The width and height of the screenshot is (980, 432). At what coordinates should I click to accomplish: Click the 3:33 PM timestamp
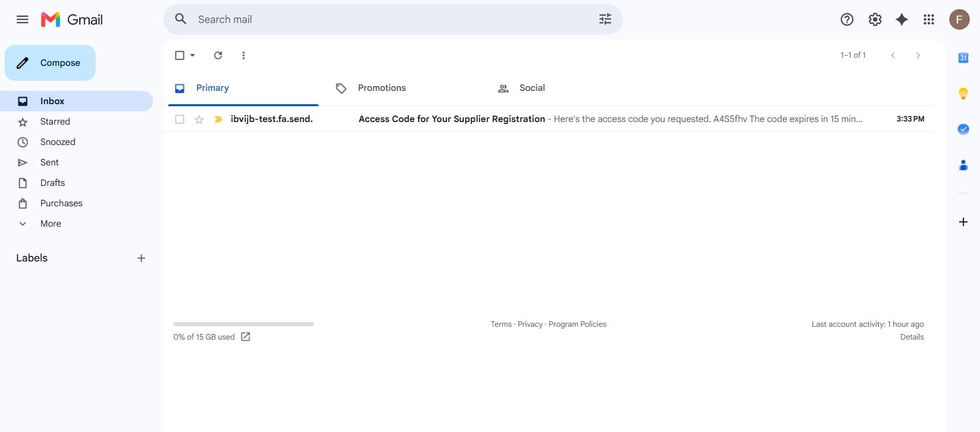tap(910, 119)
